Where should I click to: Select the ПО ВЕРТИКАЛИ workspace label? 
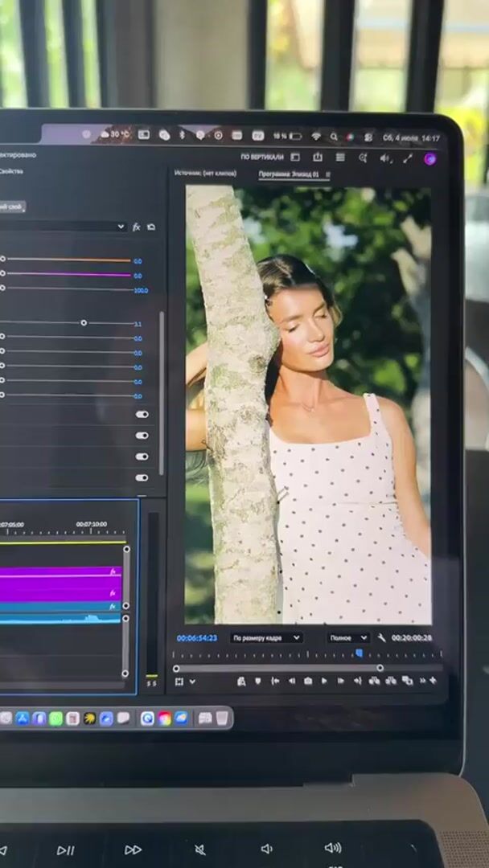262,158
